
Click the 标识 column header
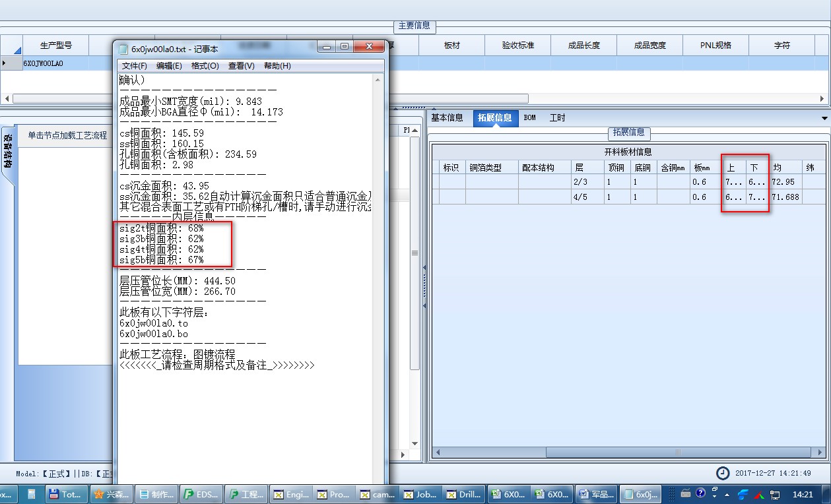(x=453, y=168)
